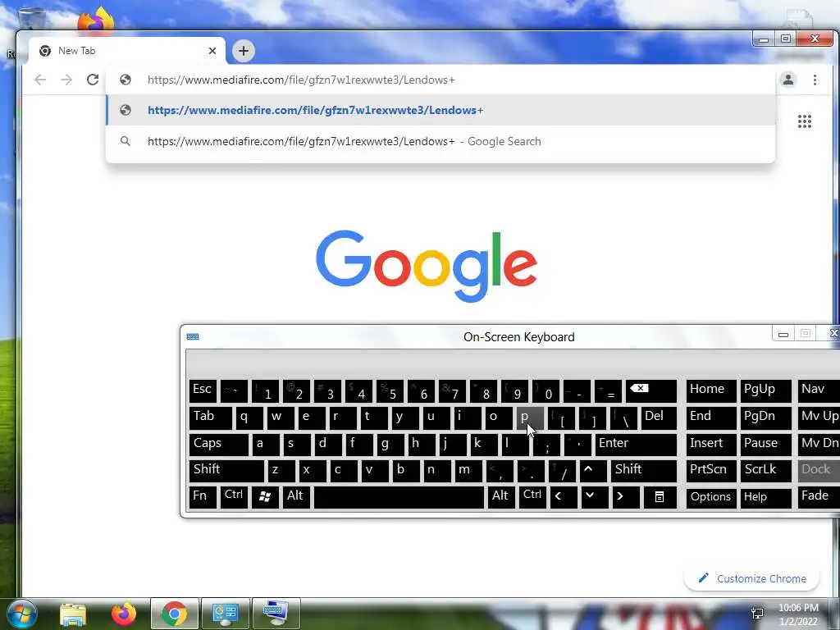Click the Windows logo key on keyboard

coord(265,497)
